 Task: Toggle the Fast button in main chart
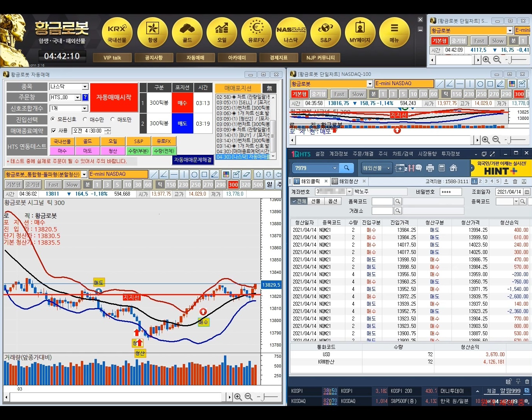[x=54, y=185]
